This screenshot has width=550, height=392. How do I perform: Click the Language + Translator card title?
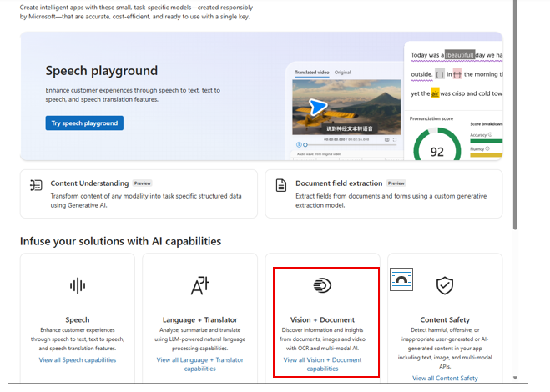[200, 319]
